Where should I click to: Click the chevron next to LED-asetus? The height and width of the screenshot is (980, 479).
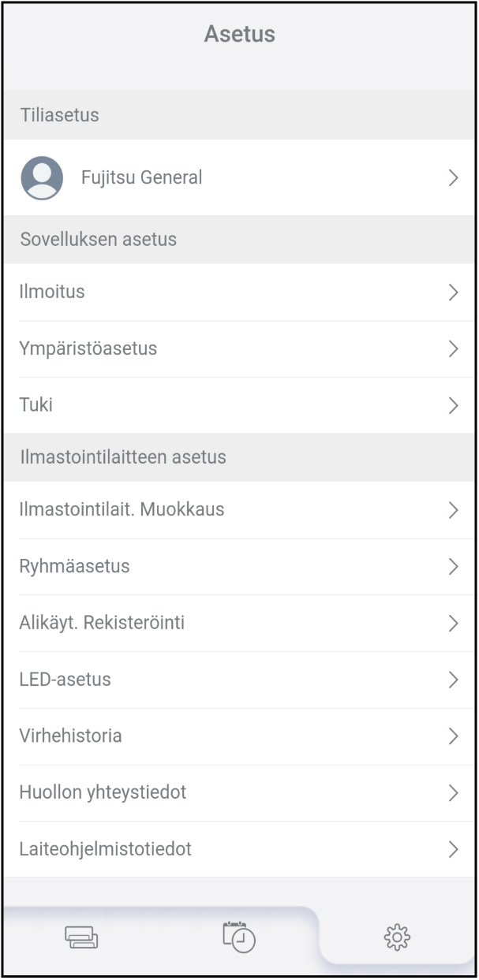click(x=453, y=680)
